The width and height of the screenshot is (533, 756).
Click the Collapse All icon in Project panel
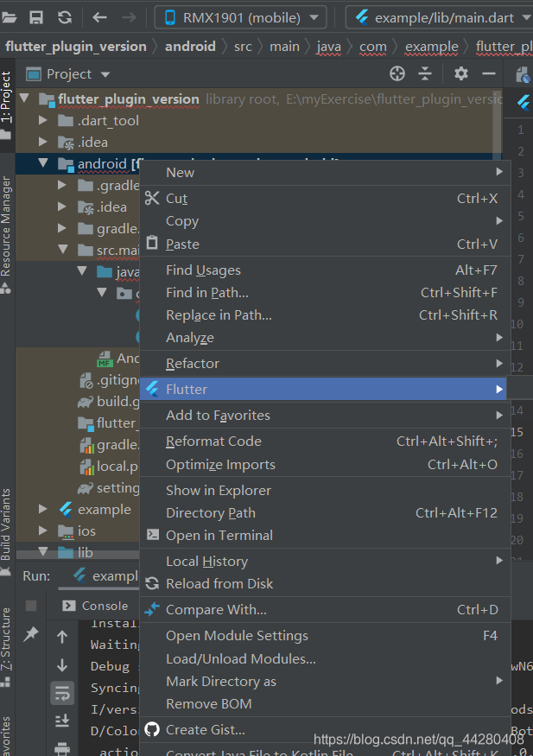(425, 73)
